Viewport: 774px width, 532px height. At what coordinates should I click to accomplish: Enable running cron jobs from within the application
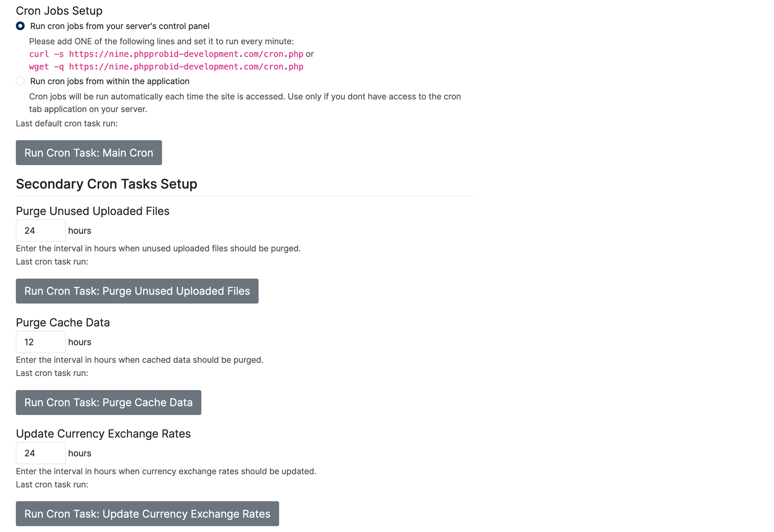click(x=20, y=81)
